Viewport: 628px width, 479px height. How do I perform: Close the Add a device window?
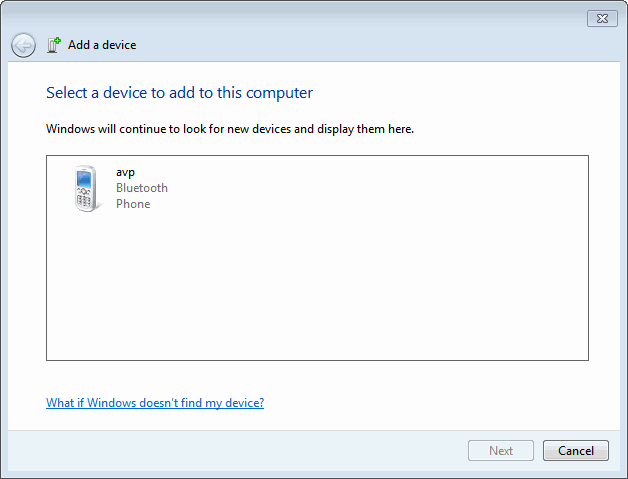(601, 18)
